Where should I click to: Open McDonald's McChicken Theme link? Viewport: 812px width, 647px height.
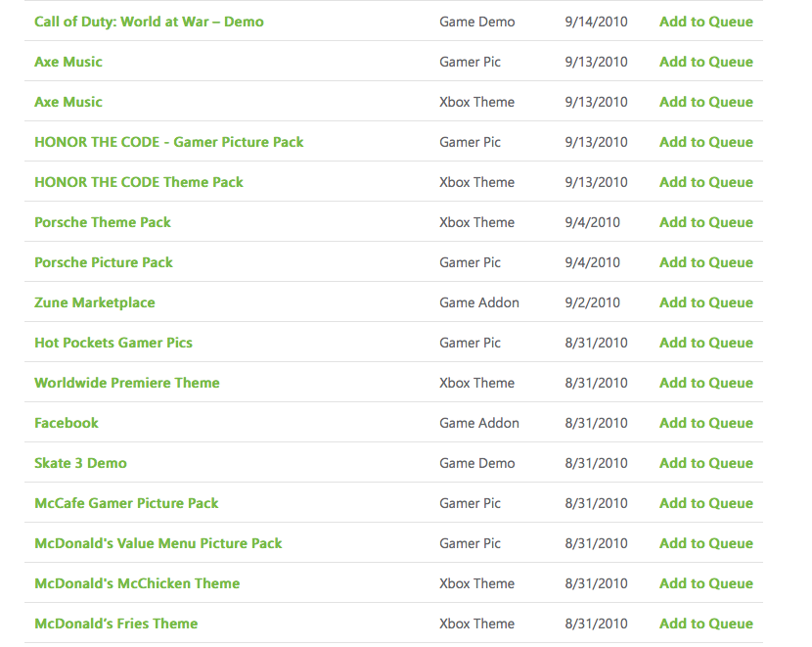tap(137, 583)
